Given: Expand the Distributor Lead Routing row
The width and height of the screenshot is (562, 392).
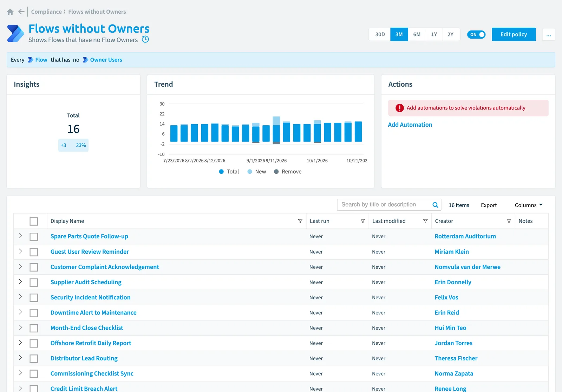Looking at the screenshot, I should [x=20, y=358].
